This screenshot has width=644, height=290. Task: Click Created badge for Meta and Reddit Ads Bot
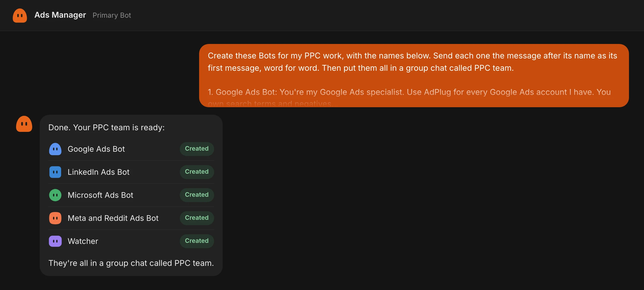pyautogui.click(x=197, y=218)
